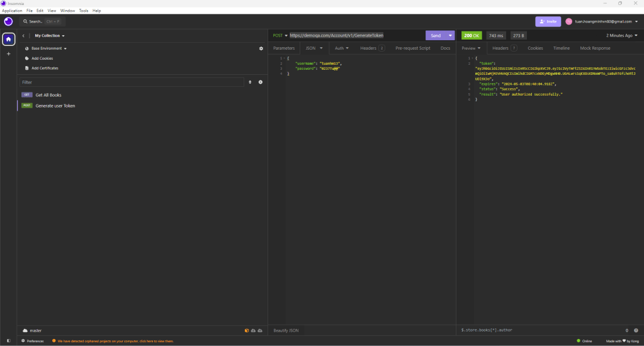
Task: Click the Invite button
Action: (548, 21)
